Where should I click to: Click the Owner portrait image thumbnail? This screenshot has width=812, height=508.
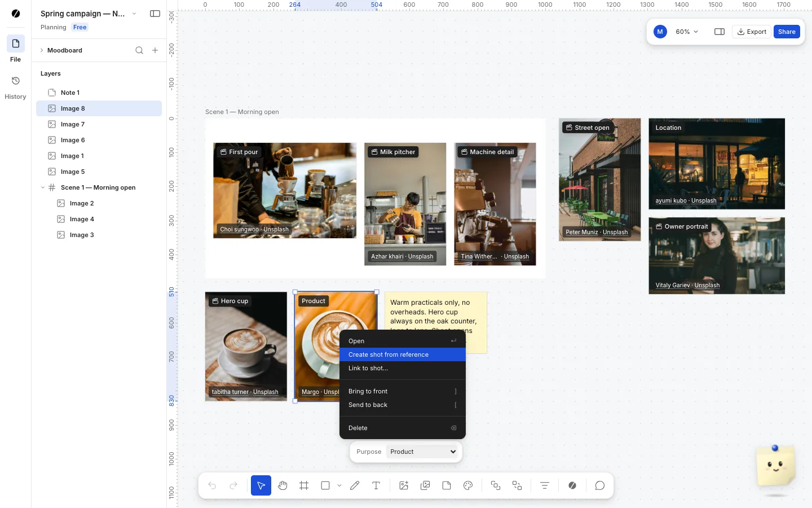coord(717,256)
